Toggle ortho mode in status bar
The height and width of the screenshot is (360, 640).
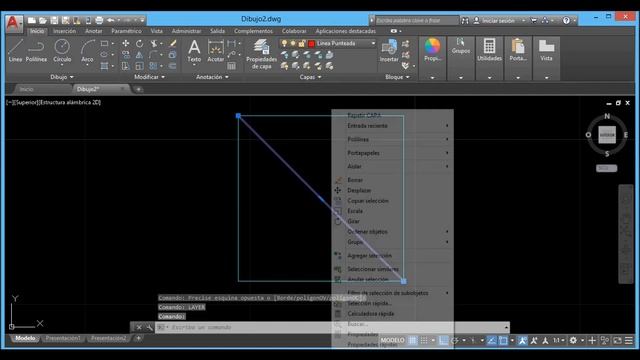(443, 340)
